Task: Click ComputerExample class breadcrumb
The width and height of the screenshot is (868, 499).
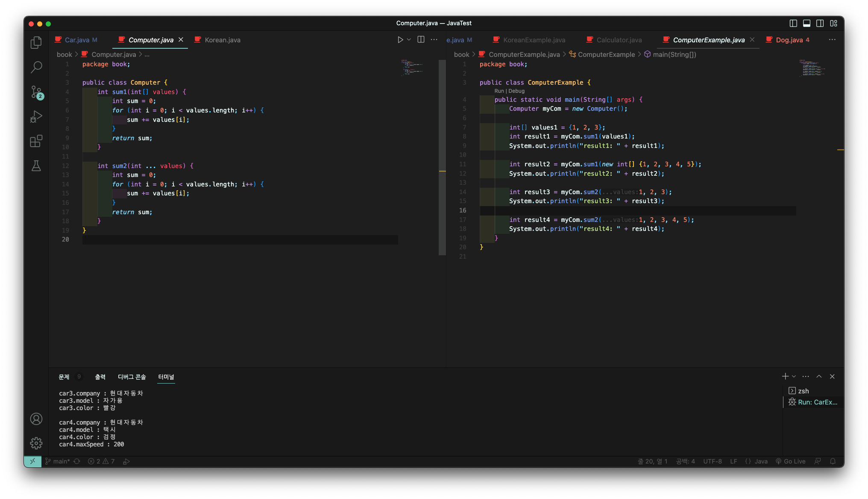Action: point(606,54)
